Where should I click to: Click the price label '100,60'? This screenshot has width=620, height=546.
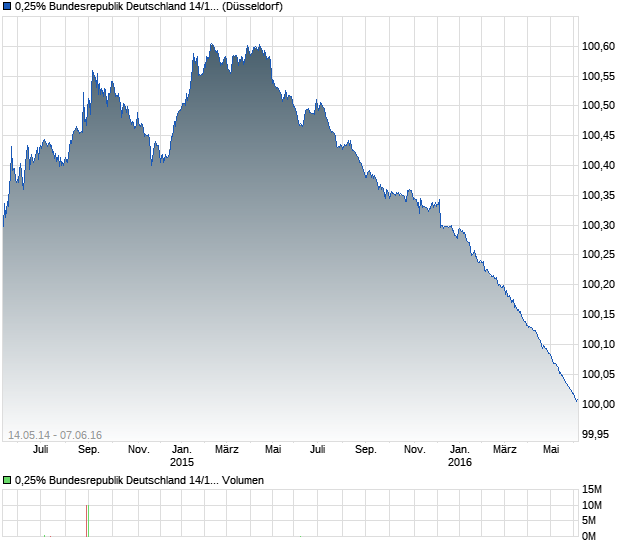598,46
